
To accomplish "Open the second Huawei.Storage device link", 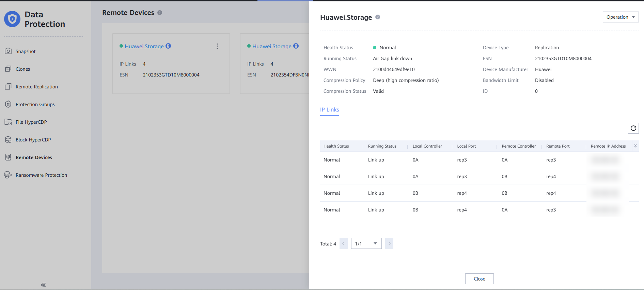I will point(272,46).
